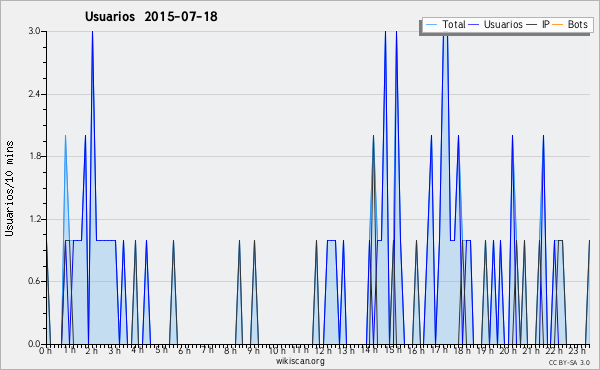The width and height of the screenshot is (600, 370).
Task: Click the '19 h' x-axis label
Action: pos(486,351)
